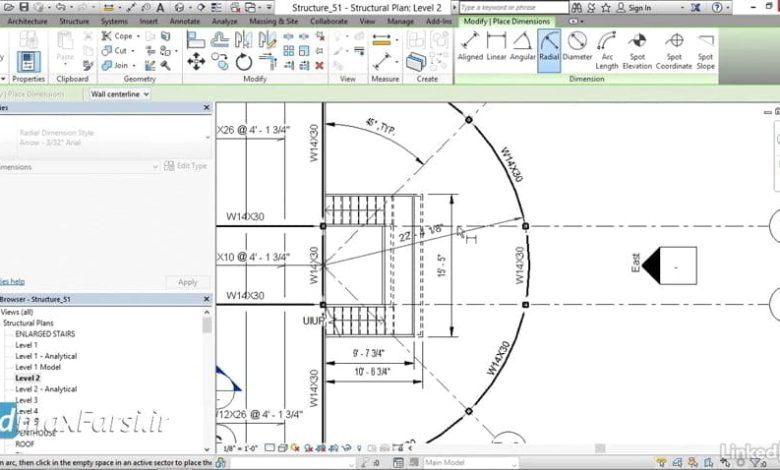Select the Diameter dimension tool

click(x=577, y=46)
